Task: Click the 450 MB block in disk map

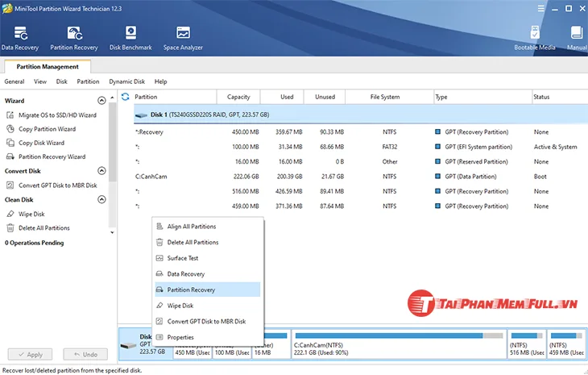Action: tap(192, 352)
